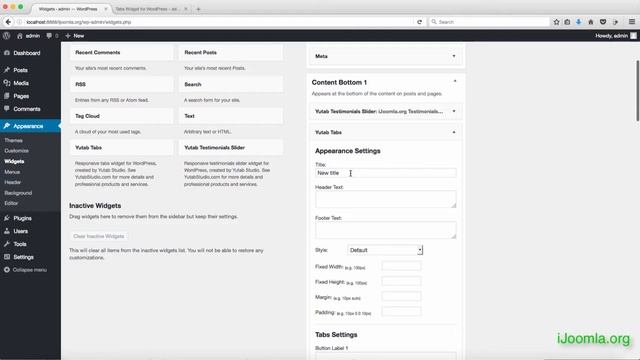Click the Title input field
The height and width of the screenshot is (360, 640).
pyautogui.click(x=386, y=173)
